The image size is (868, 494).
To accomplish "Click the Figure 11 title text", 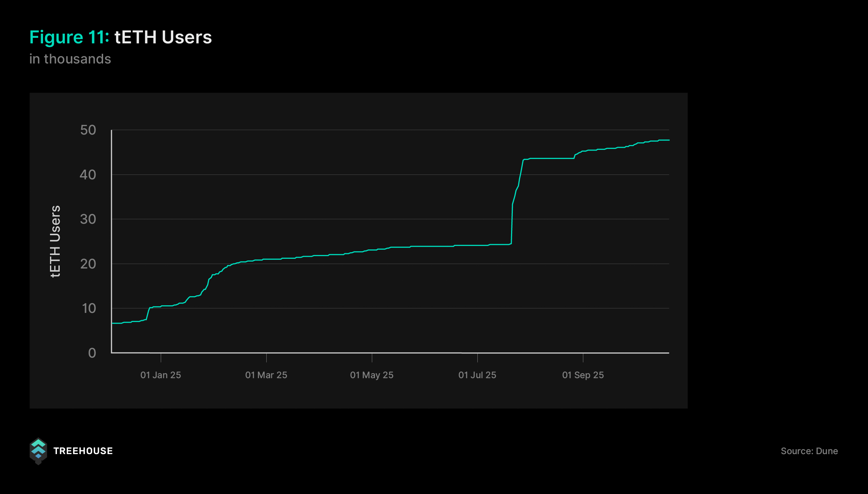I will [69, 37].
